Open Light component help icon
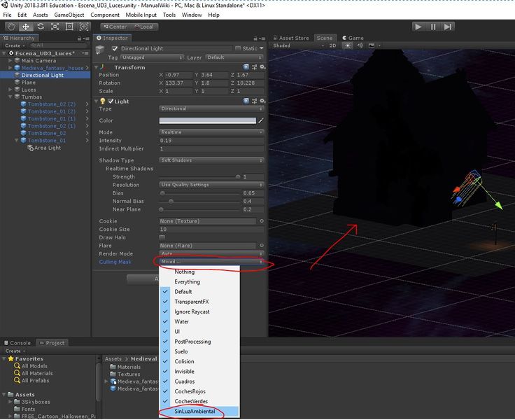Image resolution: width=515 pixels, height=420 pixels. tap(246, 101)
